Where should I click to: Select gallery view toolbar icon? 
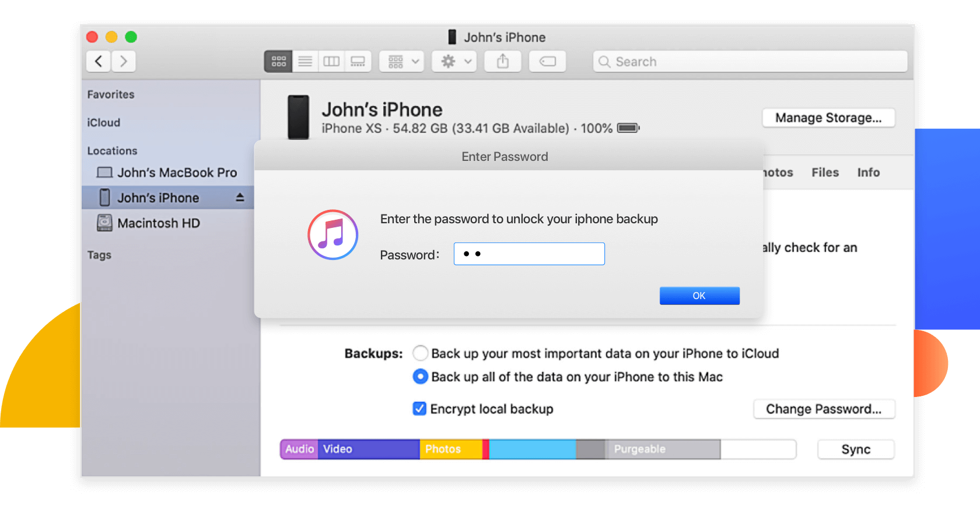[x=358, y=61]
